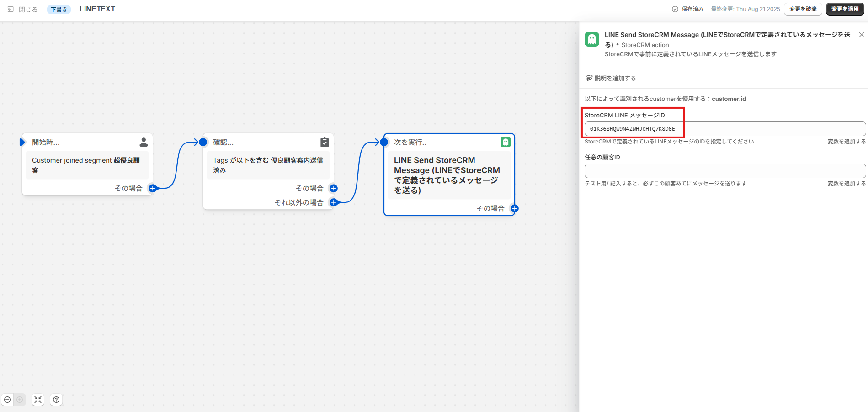Click the 保存済み checkmark icon

pyautogui.click(x=675, y=9)
